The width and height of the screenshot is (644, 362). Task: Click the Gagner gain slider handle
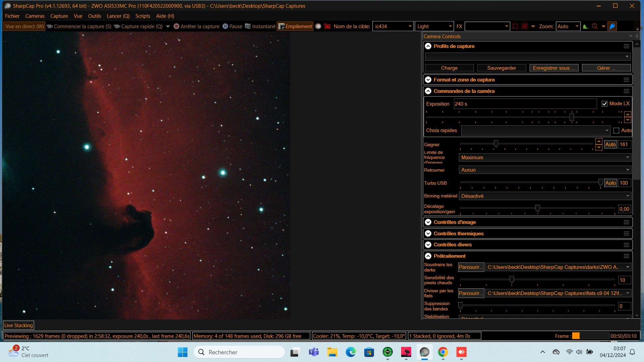[496, 144]
